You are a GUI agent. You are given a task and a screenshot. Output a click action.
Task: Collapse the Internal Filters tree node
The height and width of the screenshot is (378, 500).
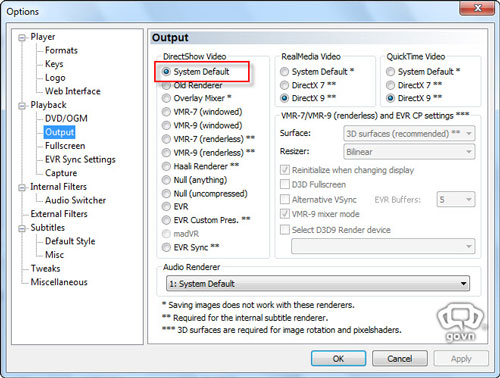(x=22, y=188)
